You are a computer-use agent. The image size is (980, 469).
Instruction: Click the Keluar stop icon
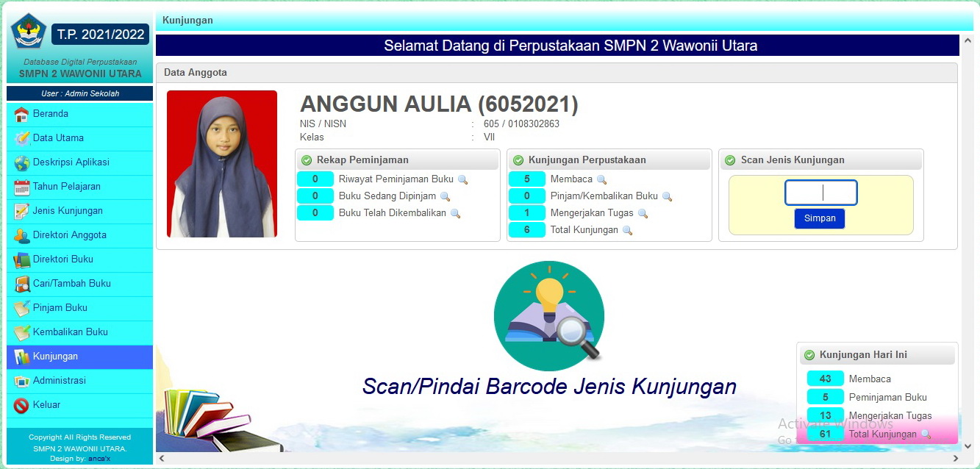[21, 406]
